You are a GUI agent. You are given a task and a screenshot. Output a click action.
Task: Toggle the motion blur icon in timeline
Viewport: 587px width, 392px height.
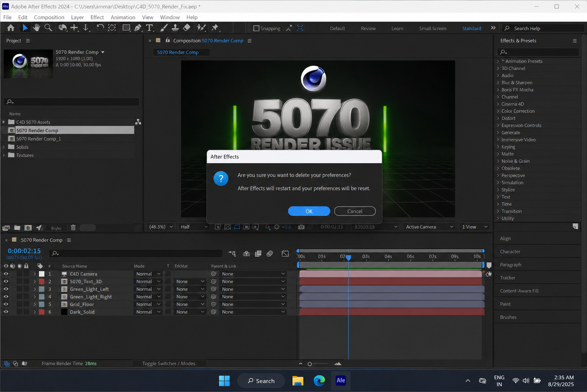tap(270, 253)
